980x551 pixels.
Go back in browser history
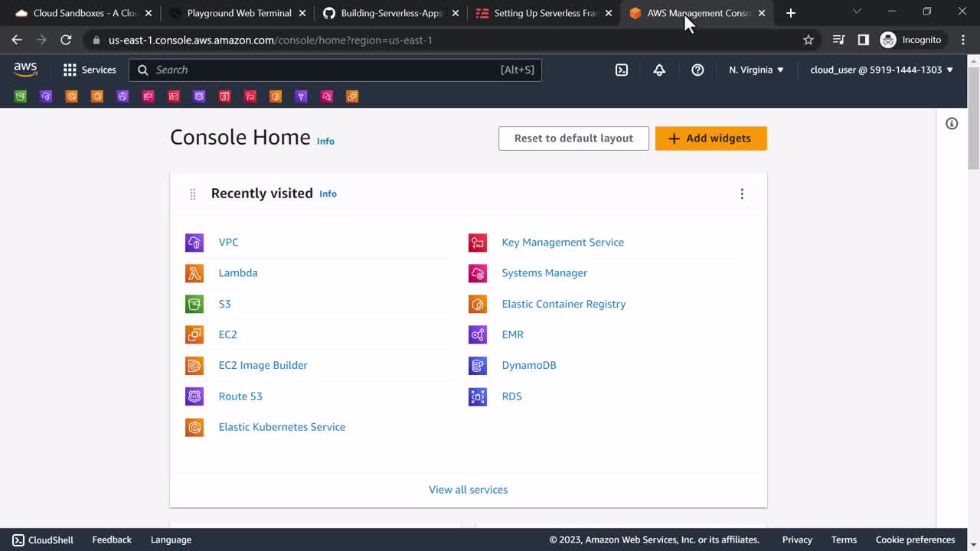tap(17, 40)
